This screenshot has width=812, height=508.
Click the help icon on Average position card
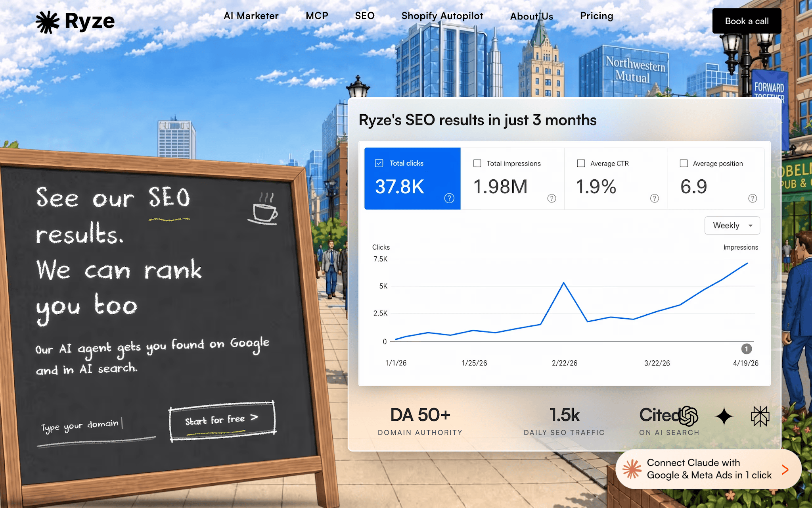(752, 198)
